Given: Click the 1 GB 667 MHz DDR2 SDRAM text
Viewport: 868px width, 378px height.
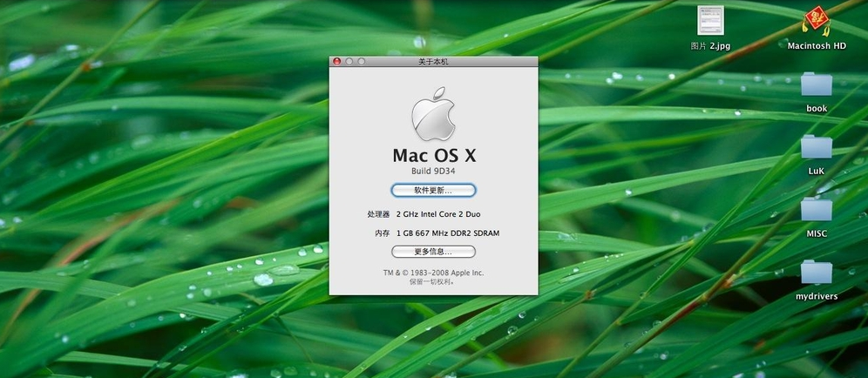Looking at the screenshot, I should click(x=448, y=233).
